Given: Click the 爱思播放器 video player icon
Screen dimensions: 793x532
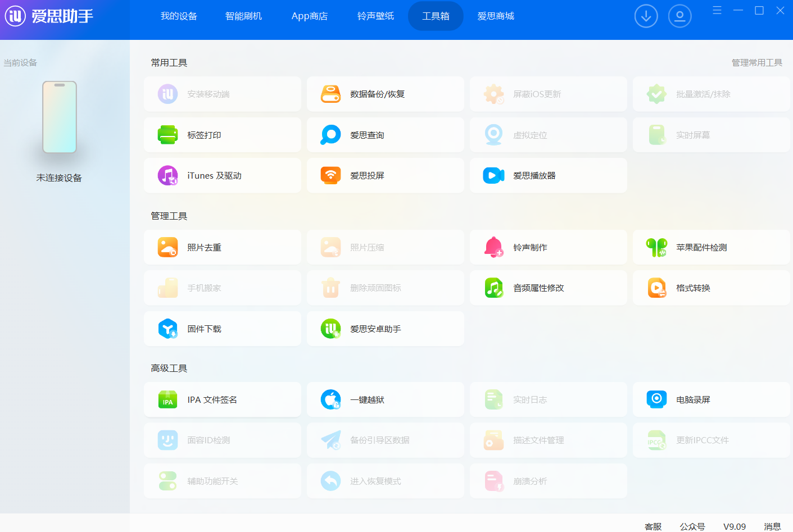Looking at the screenshot, I should (493, 176).
